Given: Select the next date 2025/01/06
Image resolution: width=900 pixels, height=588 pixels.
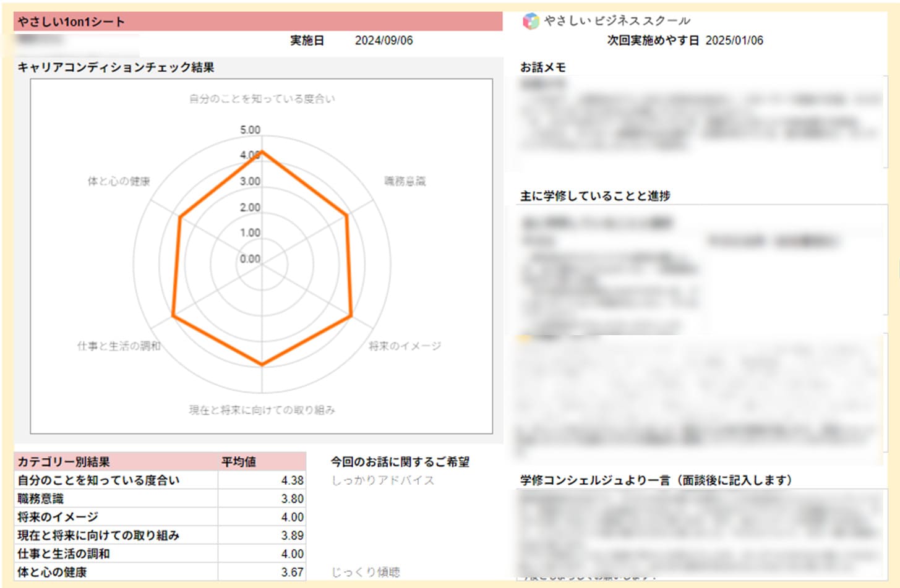Looking at the screenshot, I should coord(734,41).
